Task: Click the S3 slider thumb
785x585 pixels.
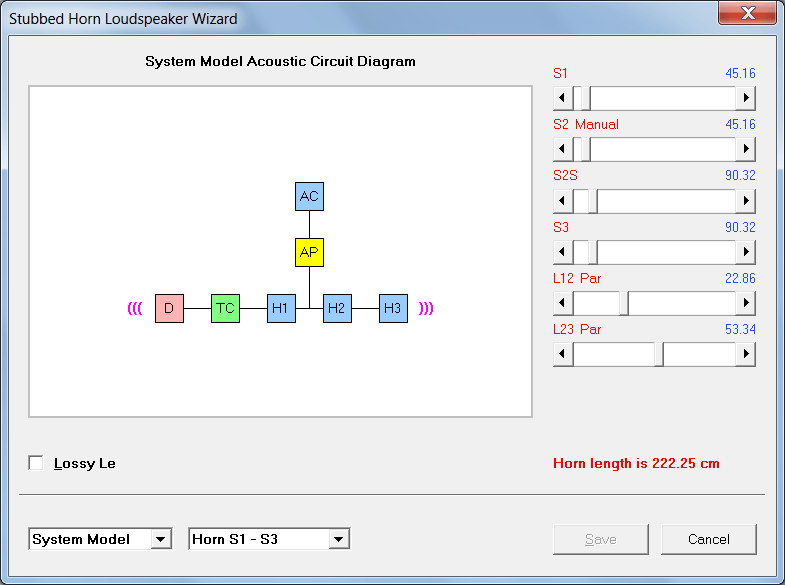Action: point(593,252)
